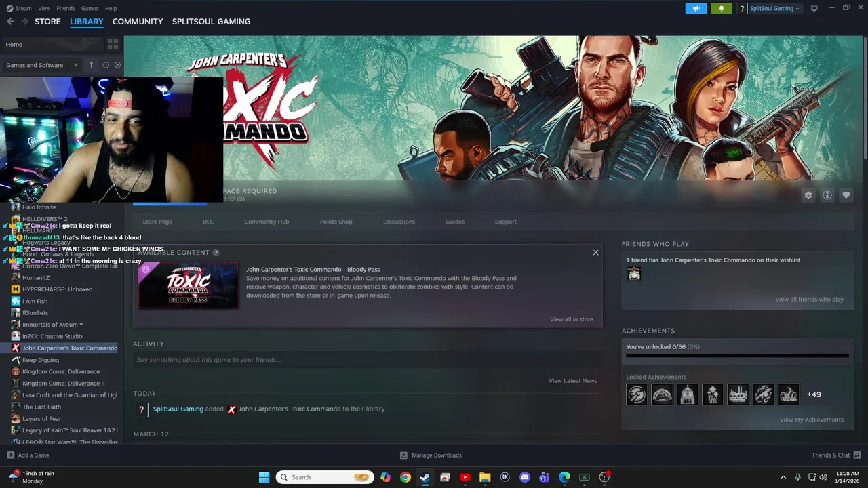Viewport: 868px width, 488px height.
Task: Switch to the LIBRARY tab
Action: [87, 22]
